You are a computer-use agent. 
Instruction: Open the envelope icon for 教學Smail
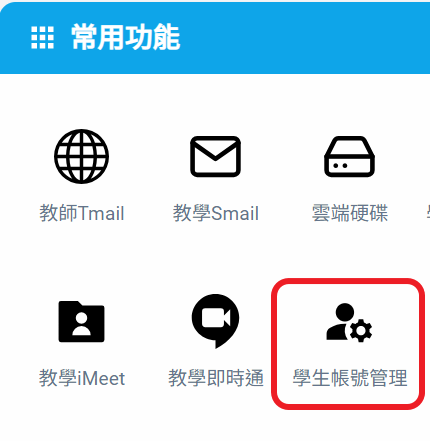coord(215,156)
